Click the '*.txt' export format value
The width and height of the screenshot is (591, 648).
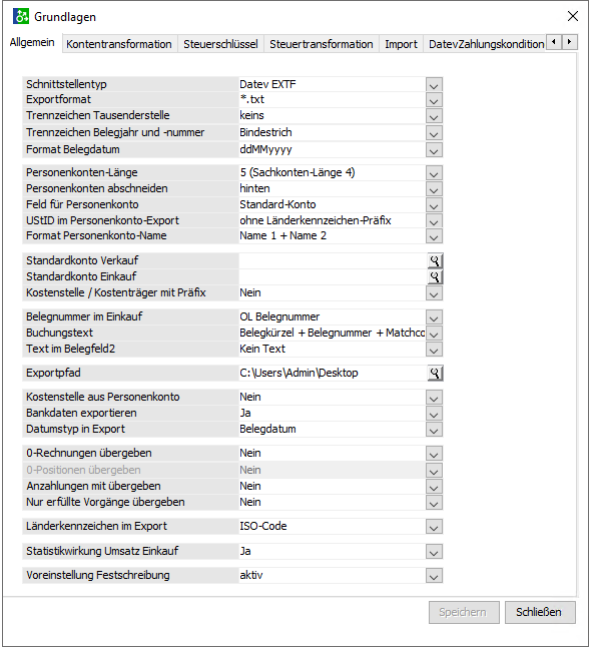point(252,100)
